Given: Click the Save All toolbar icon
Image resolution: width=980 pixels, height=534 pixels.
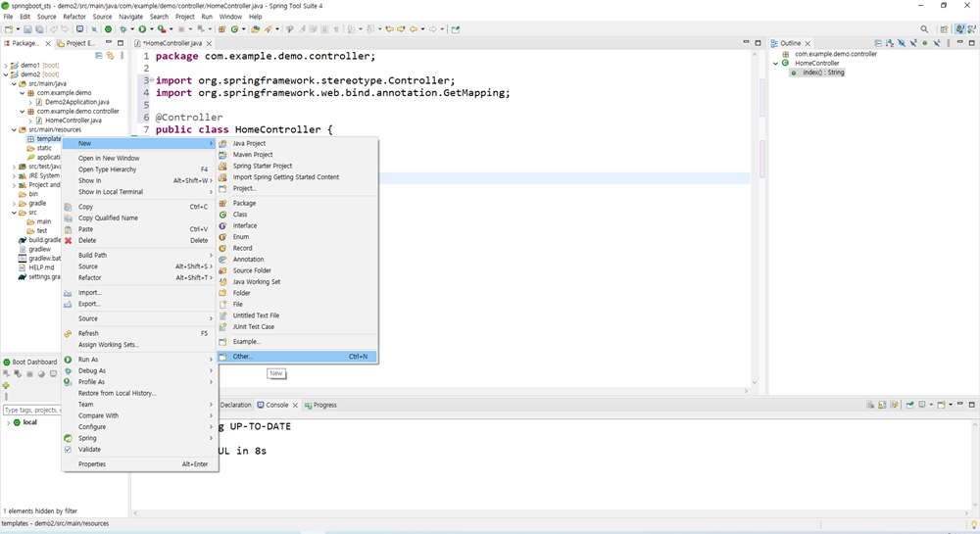Looking at the screenshot, I should coord(39,29).
